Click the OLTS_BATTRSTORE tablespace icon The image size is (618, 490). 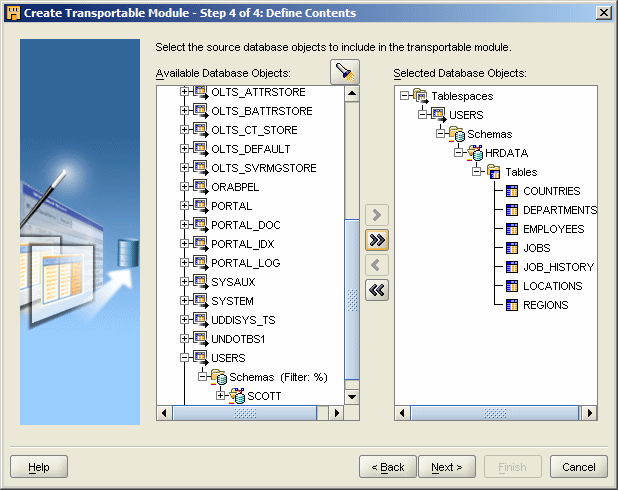click(x=201, y=111)
